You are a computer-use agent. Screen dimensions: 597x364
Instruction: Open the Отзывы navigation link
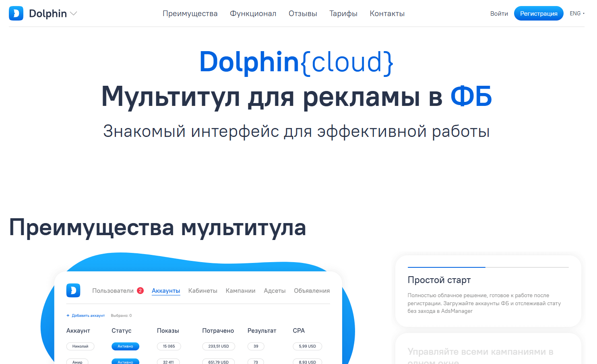coord(303,14)
